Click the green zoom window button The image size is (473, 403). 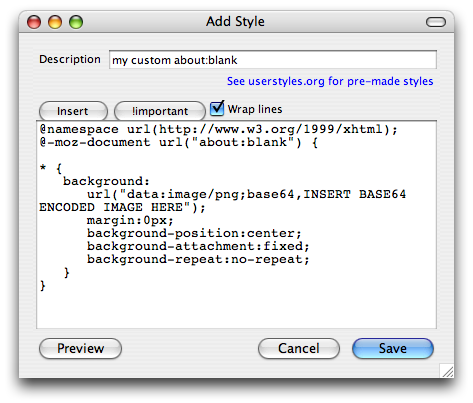click(x=76, y=22)
